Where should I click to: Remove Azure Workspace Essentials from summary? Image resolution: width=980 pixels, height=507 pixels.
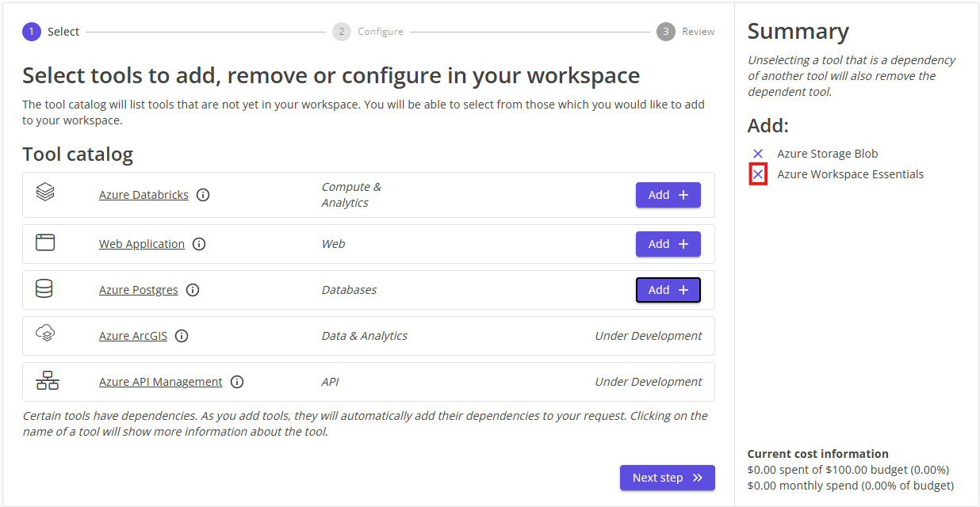[x=758, y=174]
